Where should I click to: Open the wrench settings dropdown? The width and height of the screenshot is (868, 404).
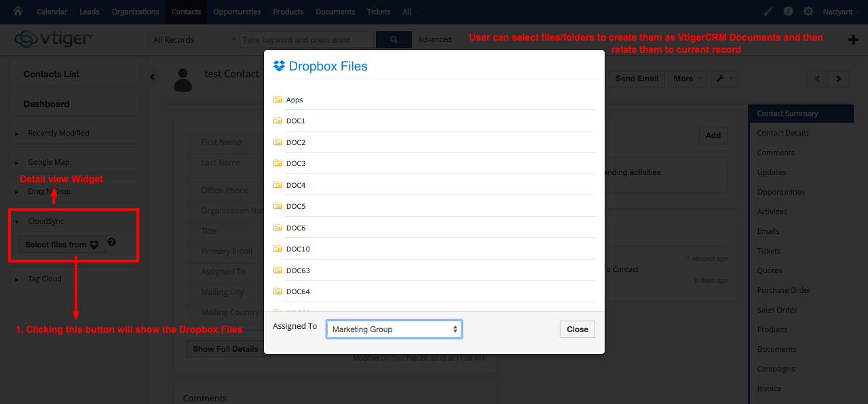click(x=724, y=79)
